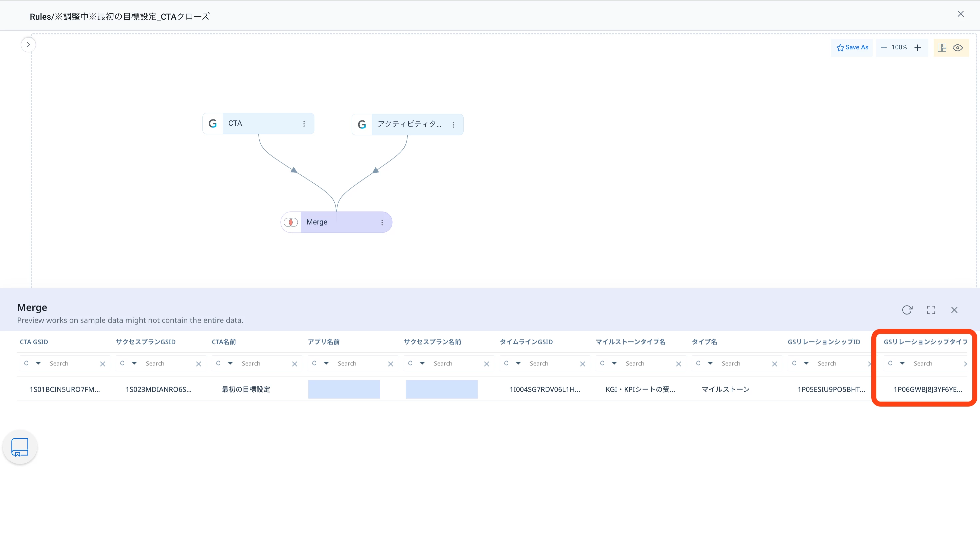Viewport: 980px width, 555px height.
Task: Zoom out the canvas with minus
Action: click(884, 48)
